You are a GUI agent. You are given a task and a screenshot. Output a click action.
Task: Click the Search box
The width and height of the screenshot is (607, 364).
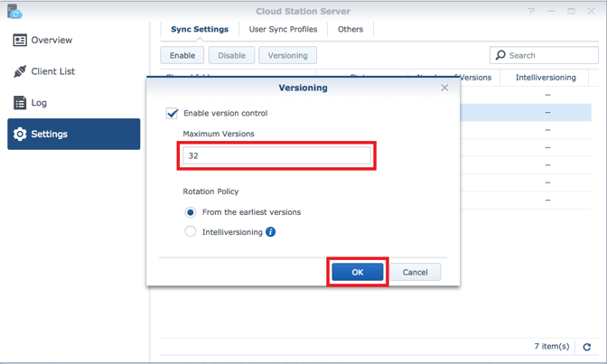point(544,55)
